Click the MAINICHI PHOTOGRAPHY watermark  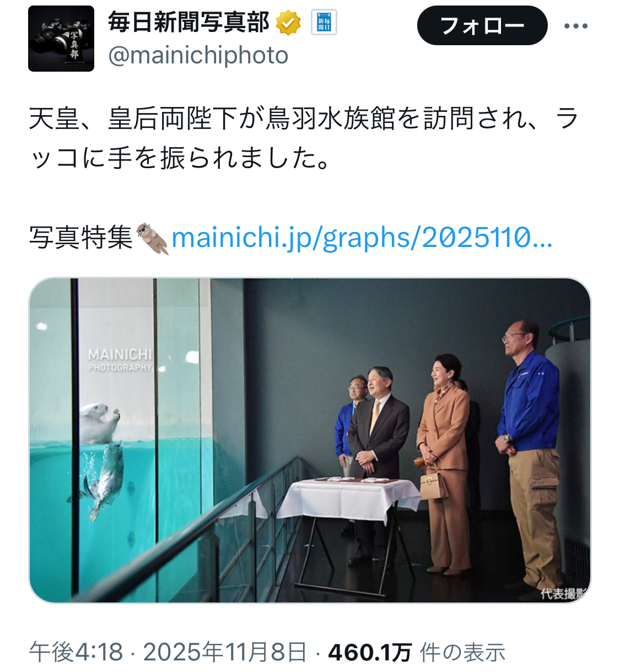point(120,359)
